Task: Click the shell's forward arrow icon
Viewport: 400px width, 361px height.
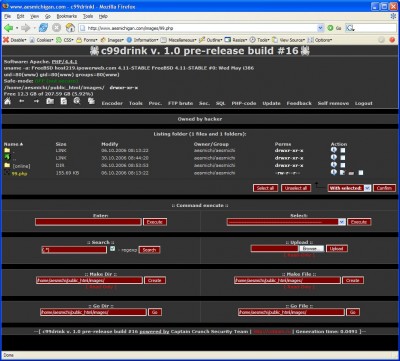Action: 36,101
